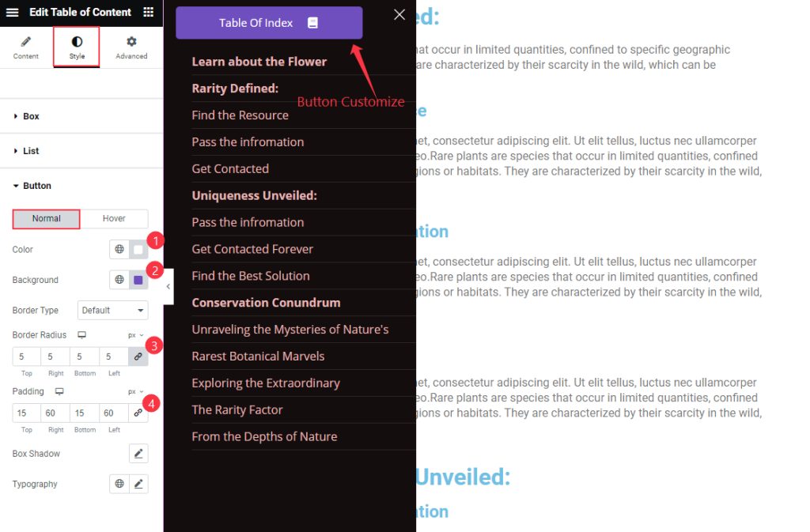Viewport: 810px width, 532px height.
Task: Click the globe icon next to Color
Action: click(x=119, y=249)
